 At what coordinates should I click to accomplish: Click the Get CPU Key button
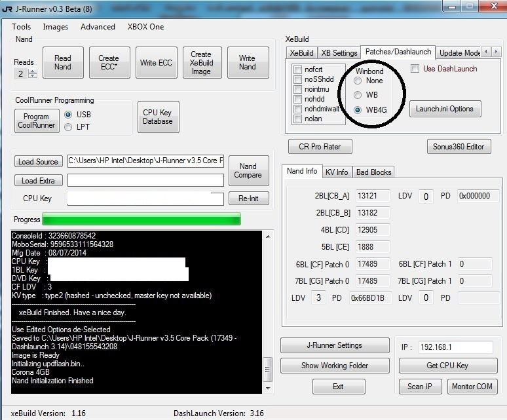tap(448, 366)
